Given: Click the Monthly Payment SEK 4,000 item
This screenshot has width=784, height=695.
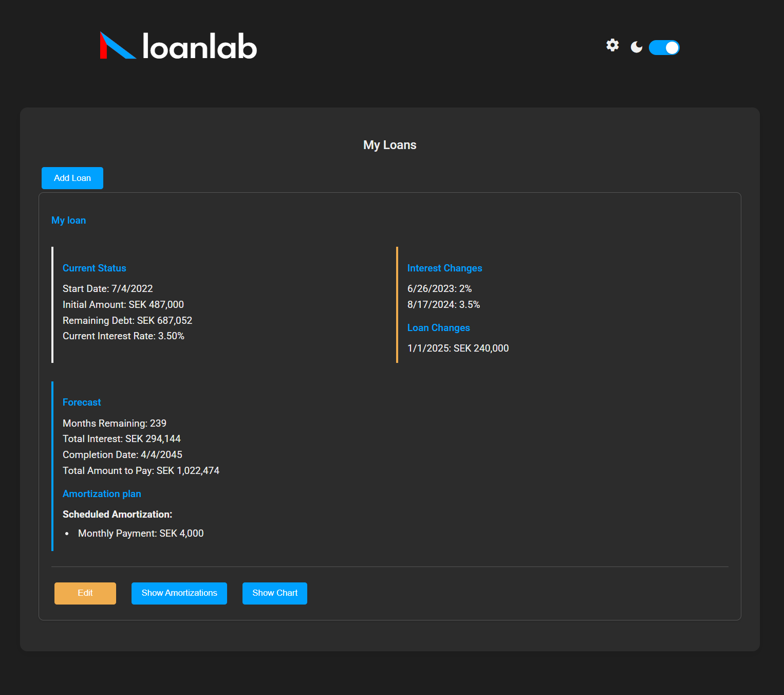Looking at the screenshot, I should coord(140,533).
